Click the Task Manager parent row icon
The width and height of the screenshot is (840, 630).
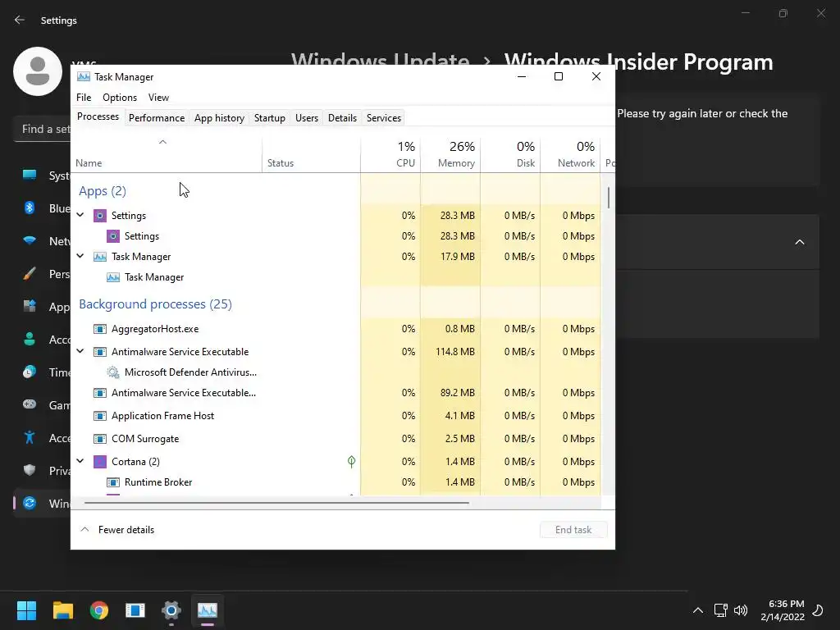(99, 257)
